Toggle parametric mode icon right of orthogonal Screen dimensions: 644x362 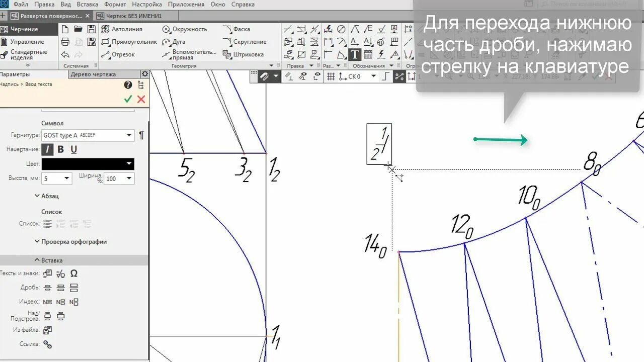399,76
